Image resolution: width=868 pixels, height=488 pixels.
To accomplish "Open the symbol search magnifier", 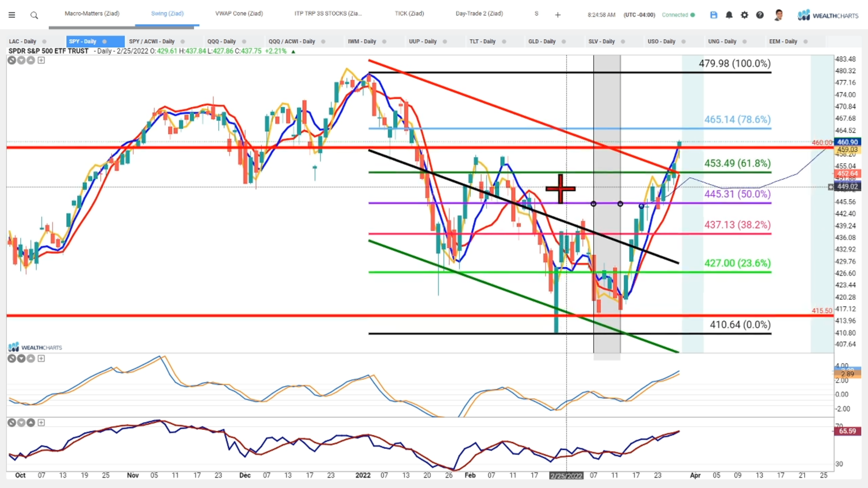I will pos(34,15).
